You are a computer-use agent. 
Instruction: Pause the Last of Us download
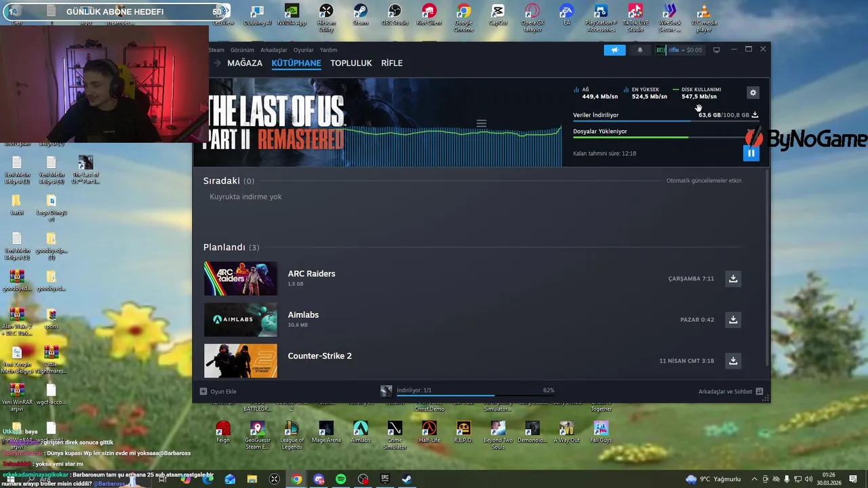(x=751, y=153)
